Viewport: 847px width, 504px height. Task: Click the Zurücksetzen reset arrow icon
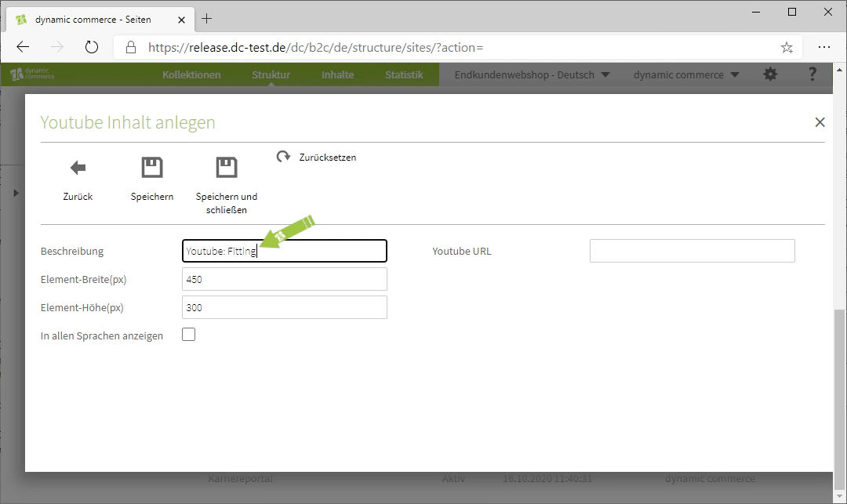coord(284,157)
